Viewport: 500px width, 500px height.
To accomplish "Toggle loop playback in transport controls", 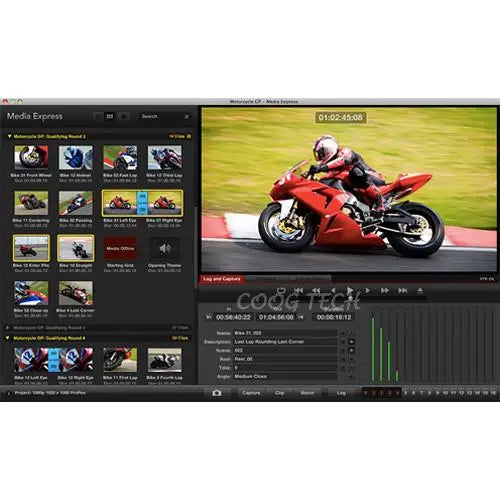I will click(281, 291).
